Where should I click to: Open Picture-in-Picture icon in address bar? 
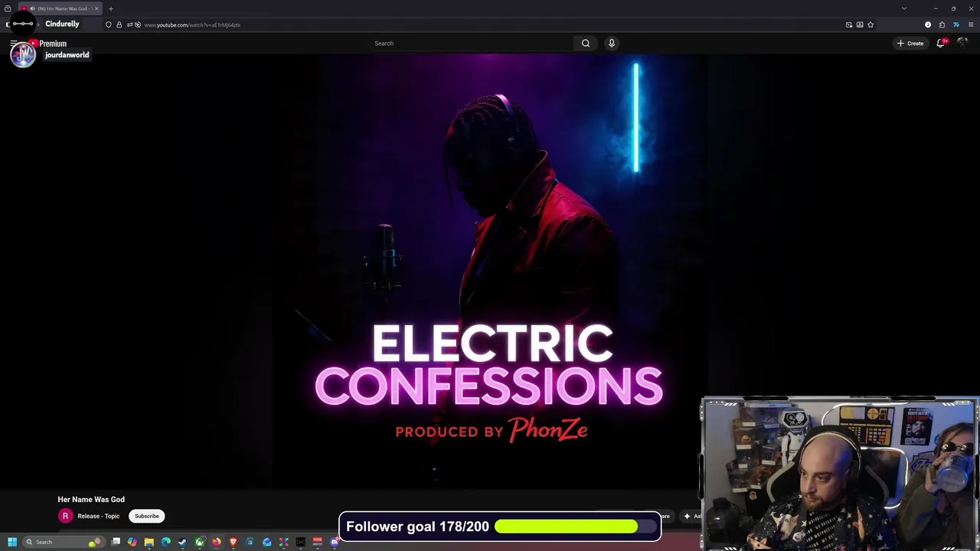849,24
